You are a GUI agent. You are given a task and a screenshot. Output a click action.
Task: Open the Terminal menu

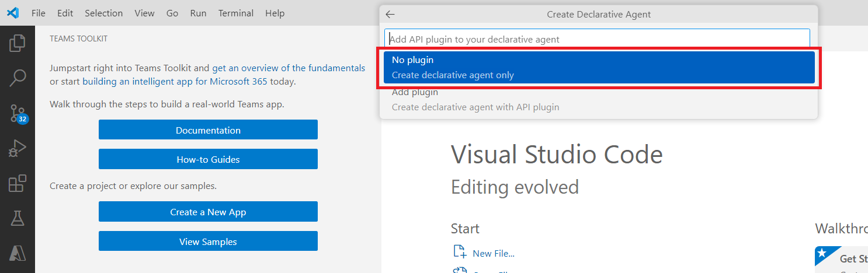pos(236,13)
